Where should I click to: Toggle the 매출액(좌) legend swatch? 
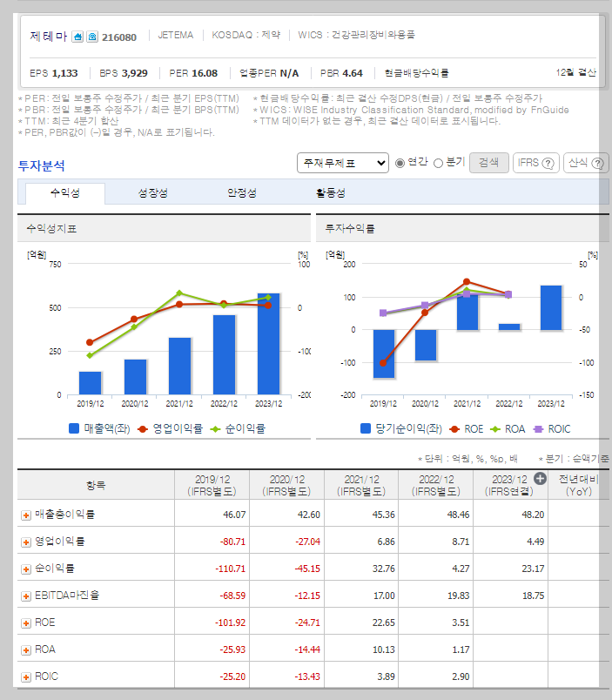pos(74,428)
